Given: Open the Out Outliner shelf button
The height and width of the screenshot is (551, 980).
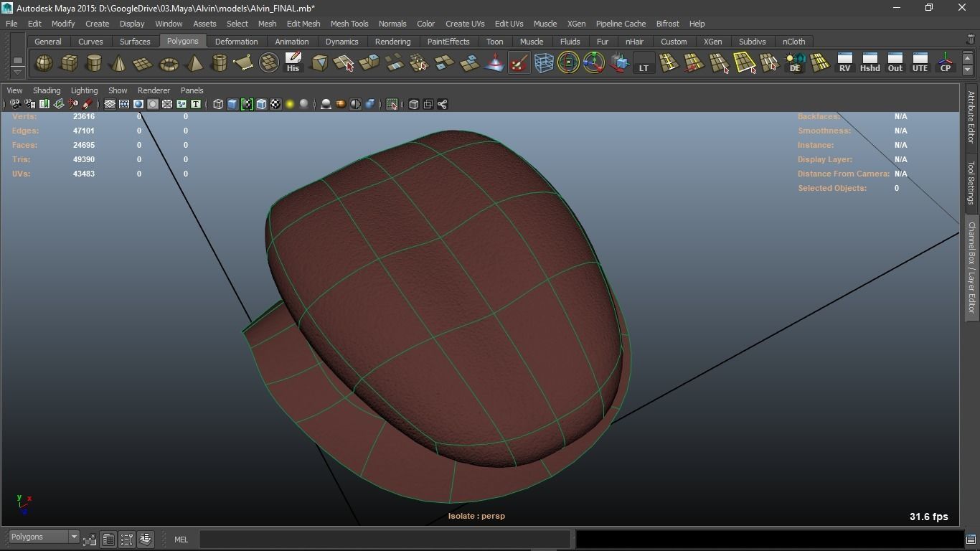Looking at the screenshot, I should point(895,63).
